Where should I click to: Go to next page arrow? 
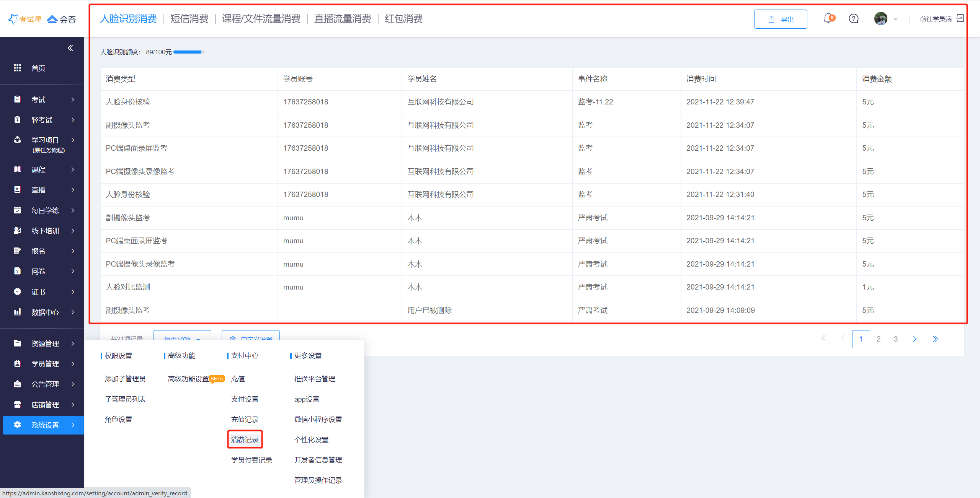pos(915,339)
